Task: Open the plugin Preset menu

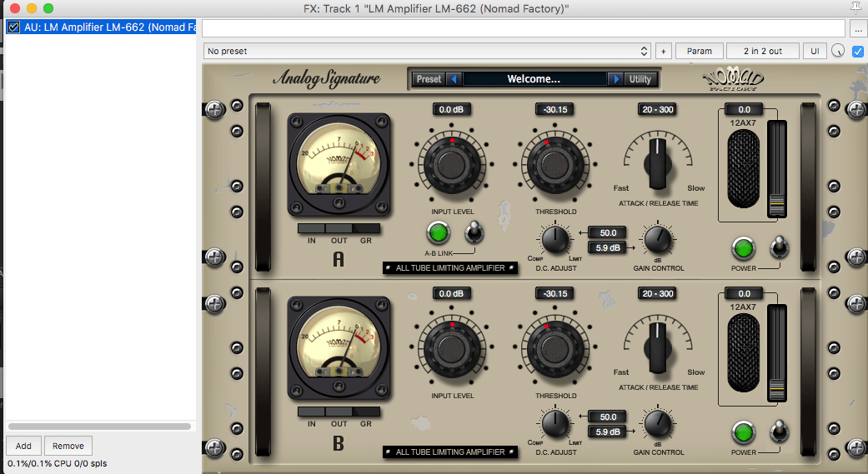Action: pyautogui.click(x=429, y=79)
